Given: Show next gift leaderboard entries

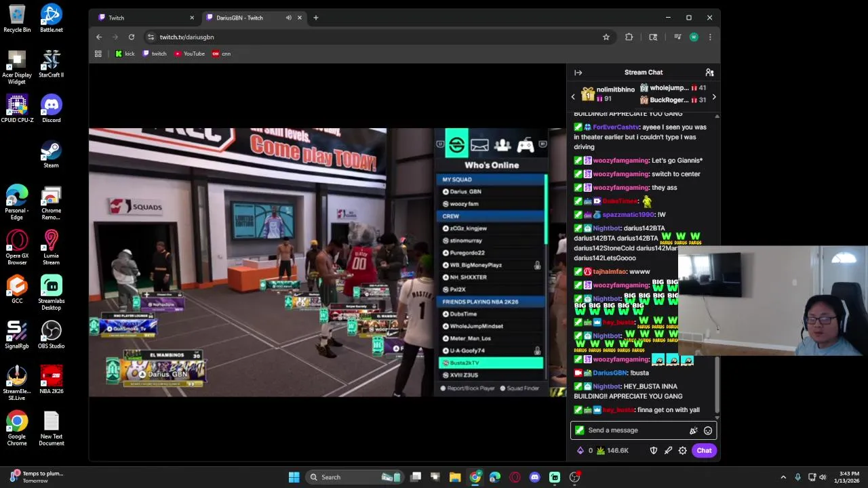Looking at the screenshot, I should (713, 97).
